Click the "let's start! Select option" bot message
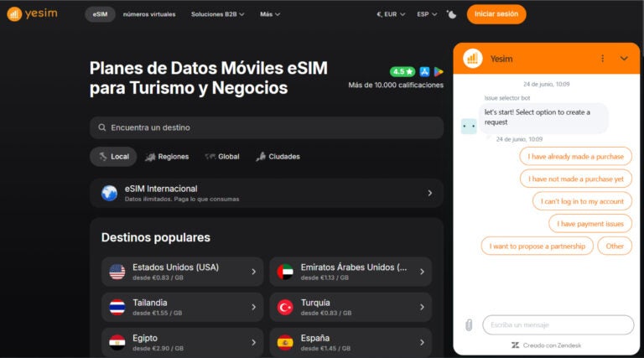 [x=543, y=117]
